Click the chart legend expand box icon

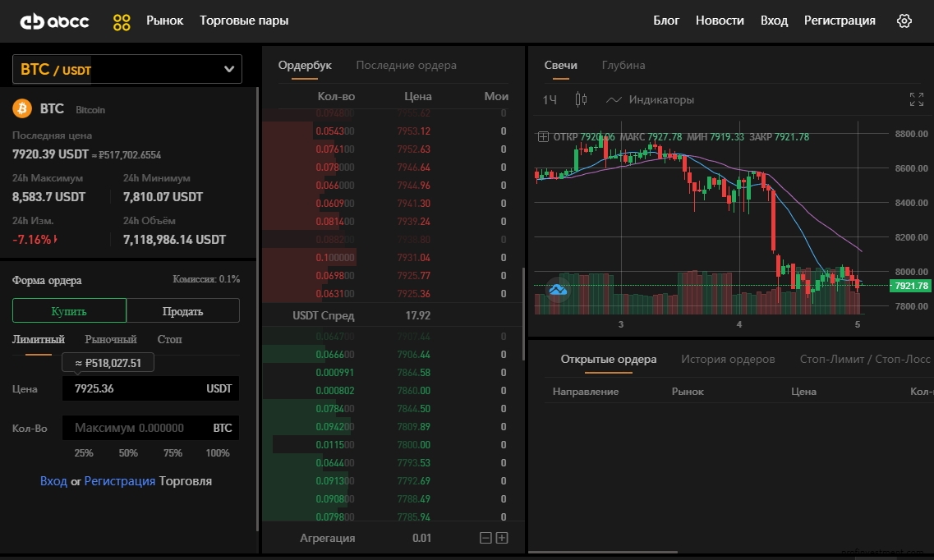click(x=543, y=137)
